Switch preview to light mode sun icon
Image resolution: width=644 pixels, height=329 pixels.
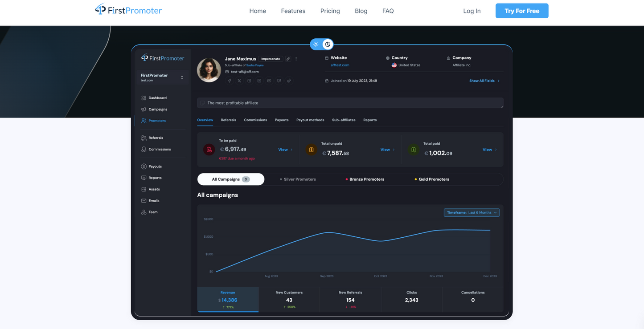316,44
